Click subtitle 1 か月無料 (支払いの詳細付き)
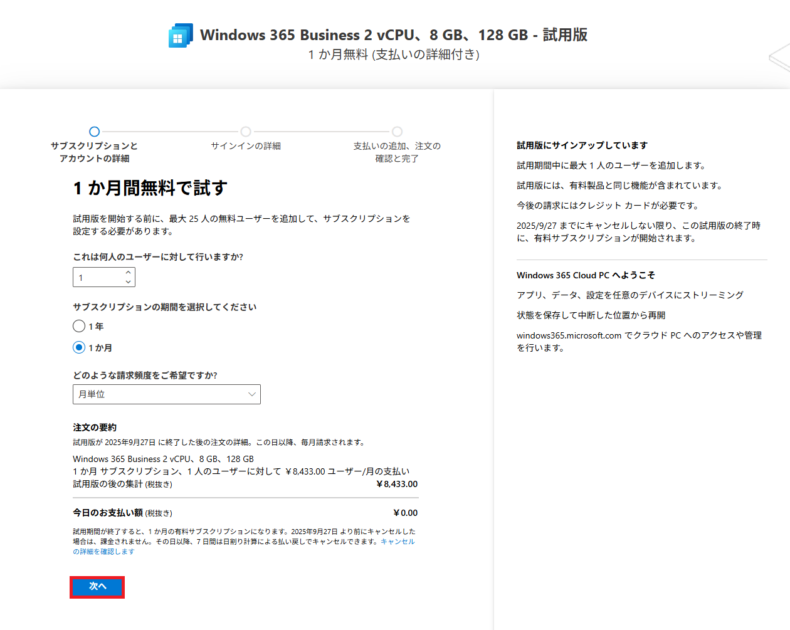This screenshot has height=630, width=790. (x=393, y=54)
